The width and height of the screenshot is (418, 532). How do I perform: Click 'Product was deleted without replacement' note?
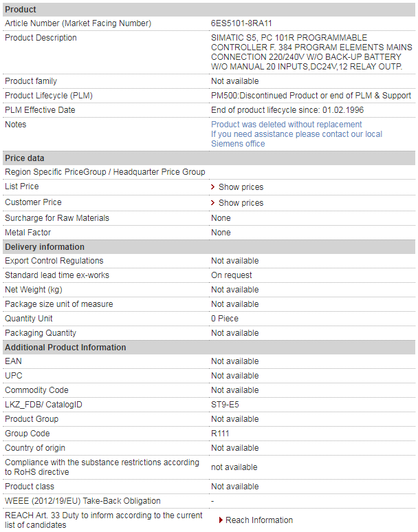[x=286, y=125]
